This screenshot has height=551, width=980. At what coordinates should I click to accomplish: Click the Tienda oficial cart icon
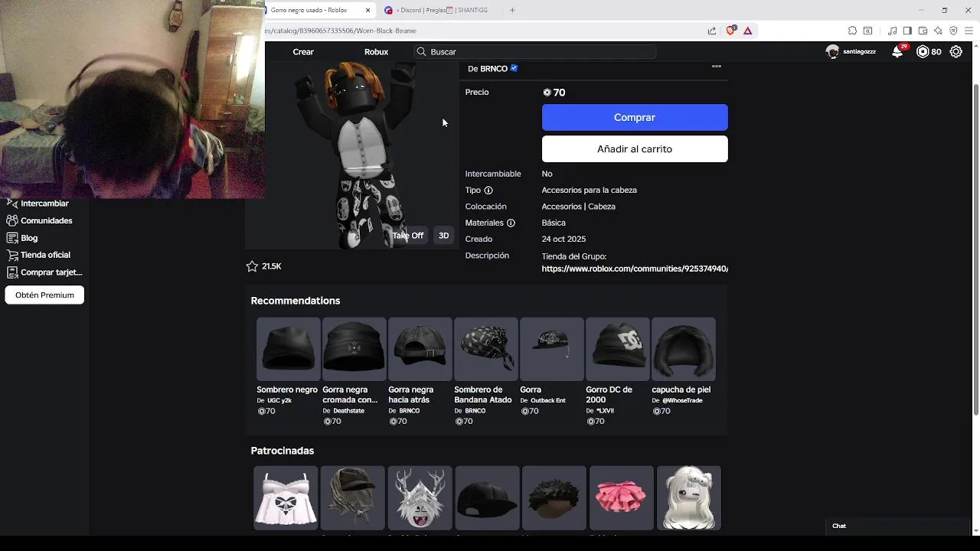(x=11, y=255)
